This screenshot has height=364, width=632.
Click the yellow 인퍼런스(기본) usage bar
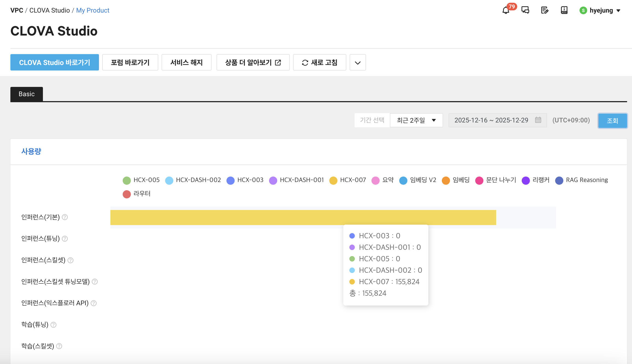[x=303, y=218]
